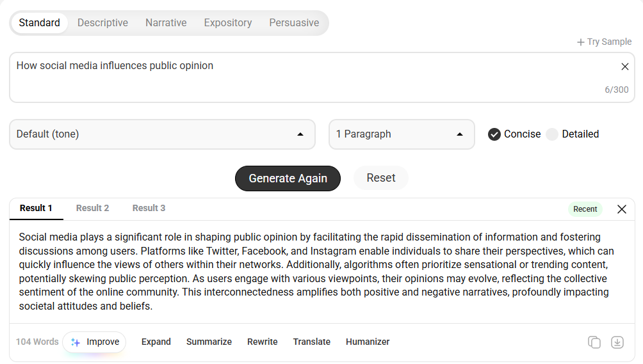Expand tone options via arrow
The height and width of the screenshot is (364, 643).
300,134
